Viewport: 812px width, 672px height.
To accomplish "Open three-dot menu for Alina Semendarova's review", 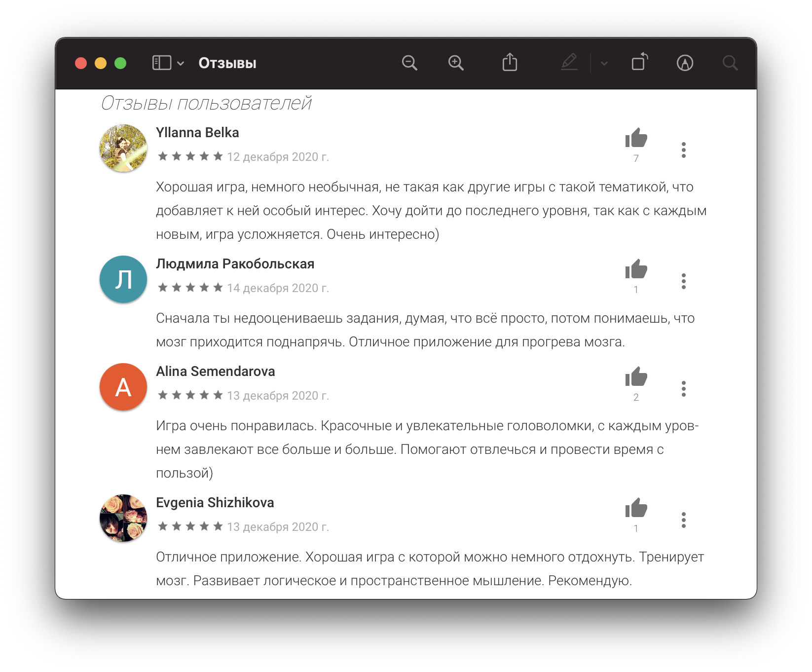I will (x=683, y=389).
